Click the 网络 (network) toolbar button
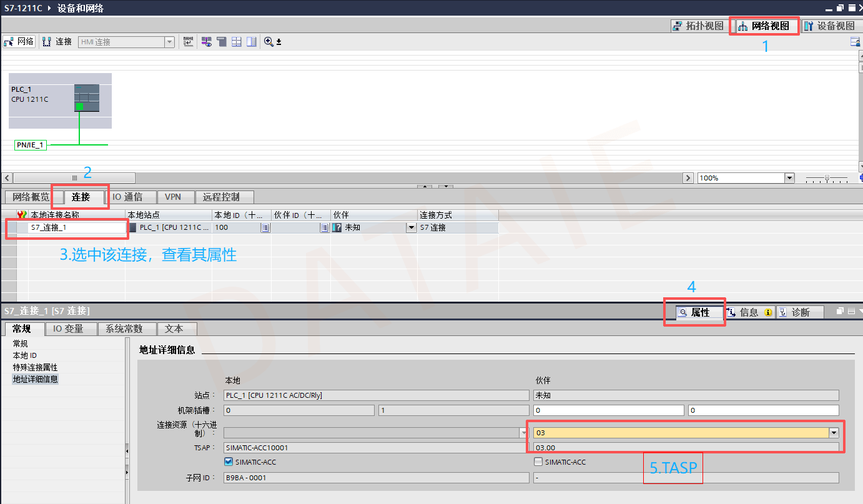863x504 pixels. point(19,42)
